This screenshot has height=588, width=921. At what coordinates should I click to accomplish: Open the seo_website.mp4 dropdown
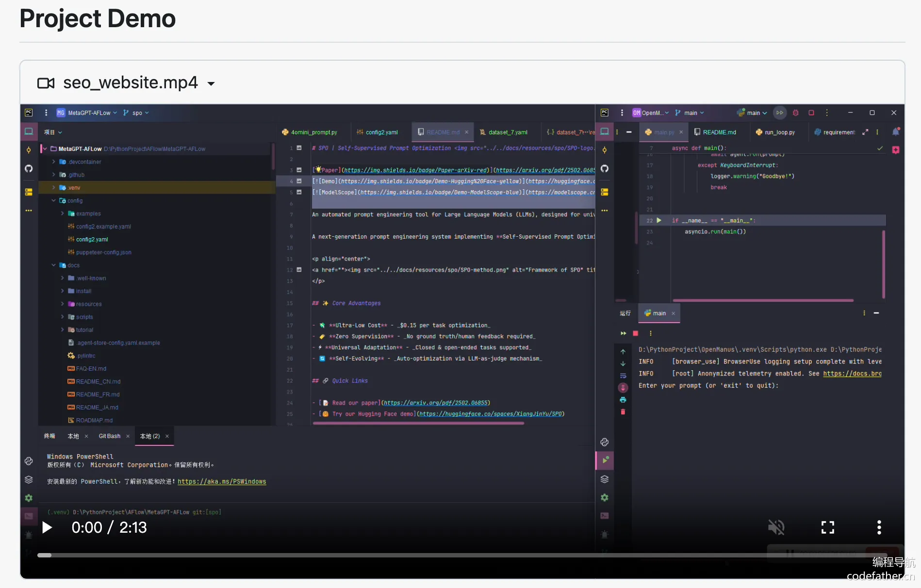click(211, 83)
